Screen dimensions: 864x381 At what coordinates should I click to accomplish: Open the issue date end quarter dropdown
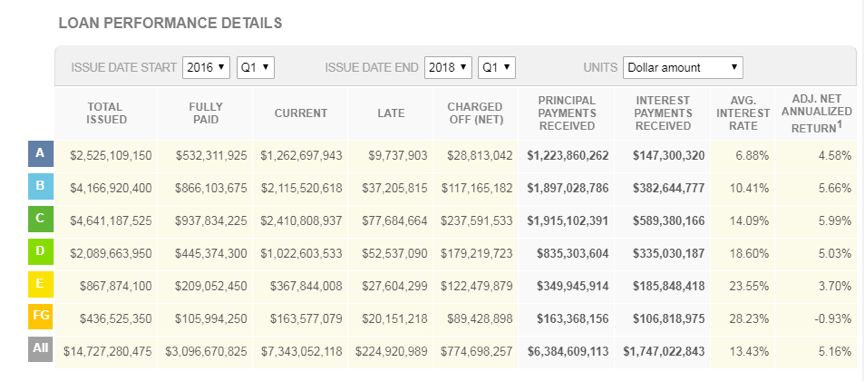(497, 68)
